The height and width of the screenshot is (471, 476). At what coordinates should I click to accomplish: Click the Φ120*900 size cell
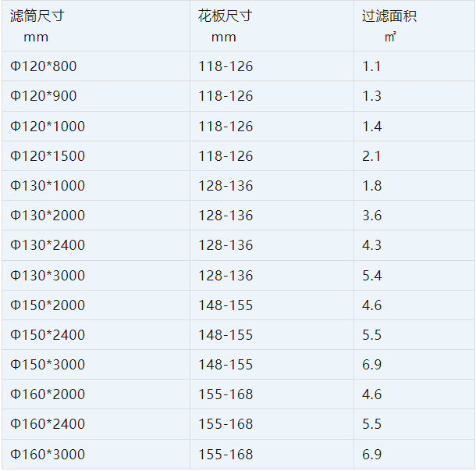44,96
